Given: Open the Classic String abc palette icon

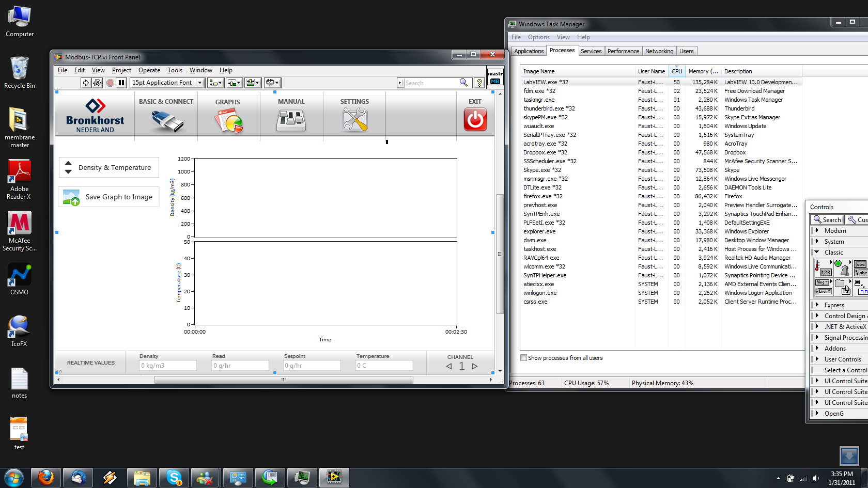Looking at the screenshot, I should point(861,268).
